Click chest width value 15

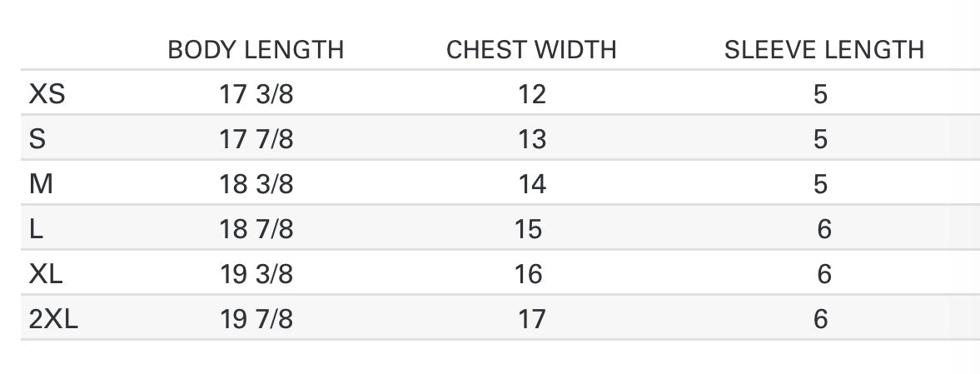[528, 230]
